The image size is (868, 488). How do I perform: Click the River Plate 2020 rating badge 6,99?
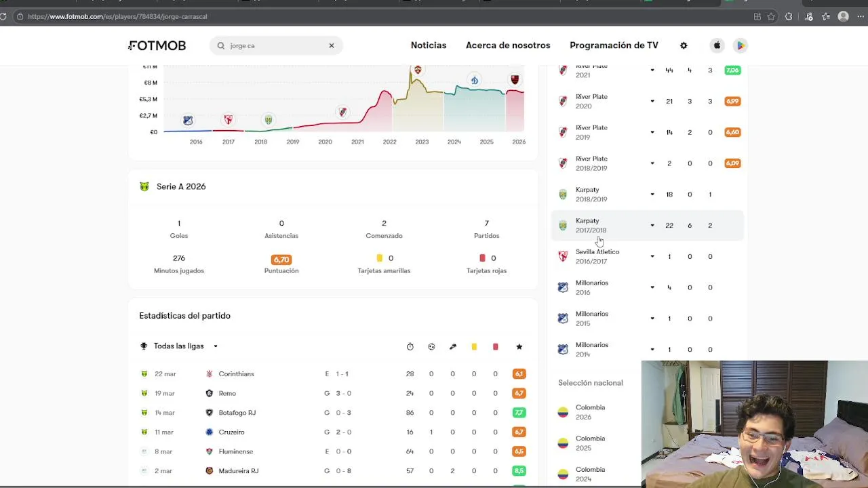732,101
